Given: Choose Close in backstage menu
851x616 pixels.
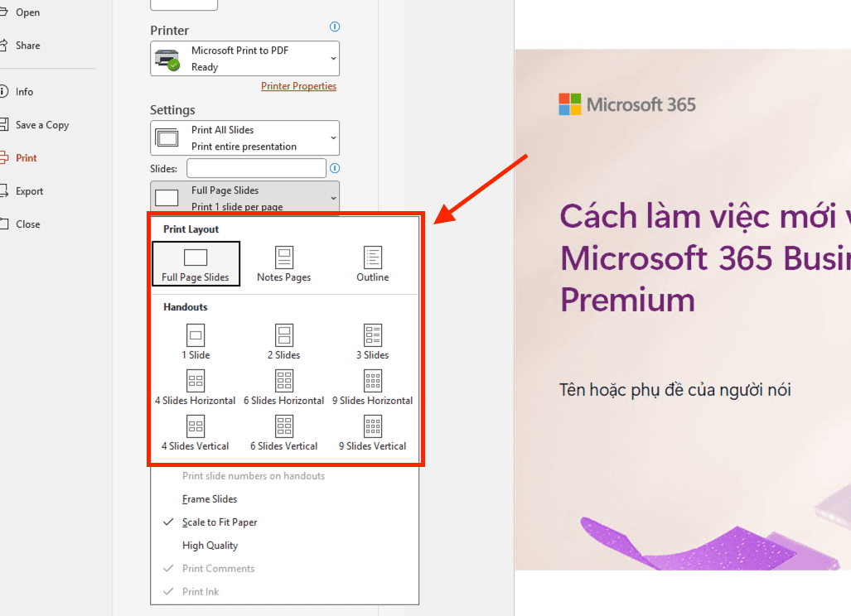Looking at the screenshot, I should pyautogui.click(x=21, y=224).
